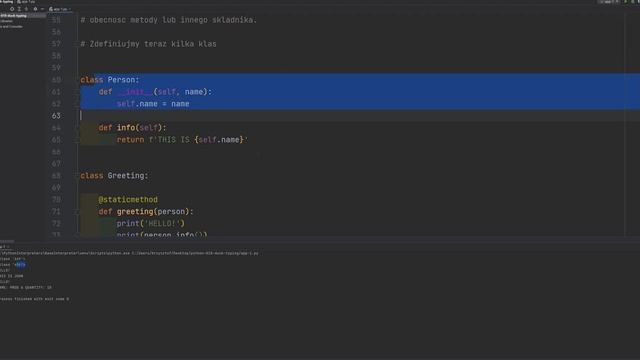640x360 pixels.
Task: Click the 'self.name = name' assignment
Action: pyautogui.click(x=153, y=104)
